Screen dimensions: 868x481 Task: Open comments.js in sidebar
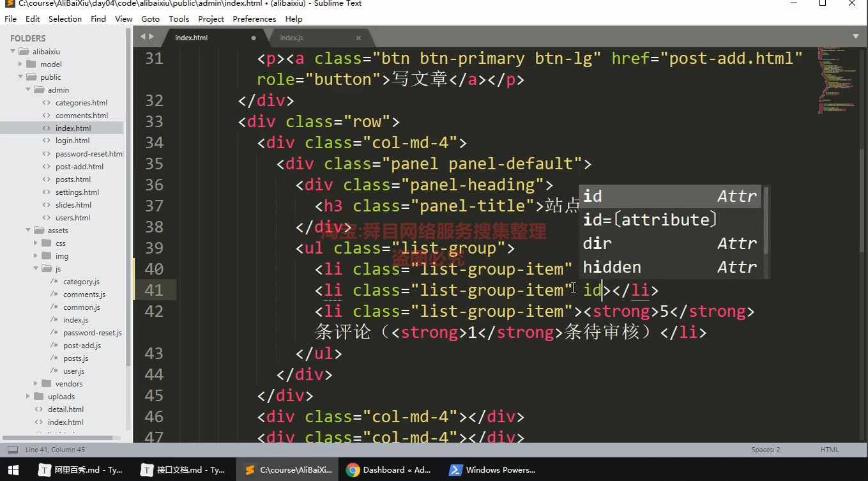point(84,294)
